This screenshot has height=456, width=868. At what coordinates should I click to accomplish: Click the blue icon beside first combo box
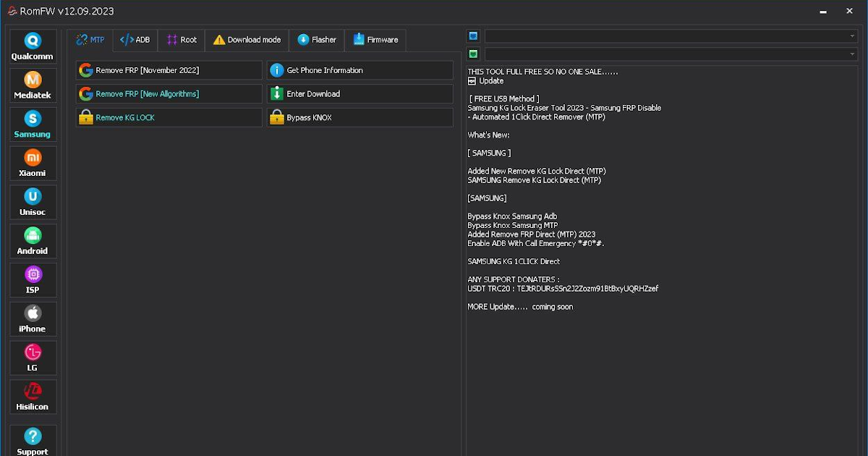coord(473,35)
